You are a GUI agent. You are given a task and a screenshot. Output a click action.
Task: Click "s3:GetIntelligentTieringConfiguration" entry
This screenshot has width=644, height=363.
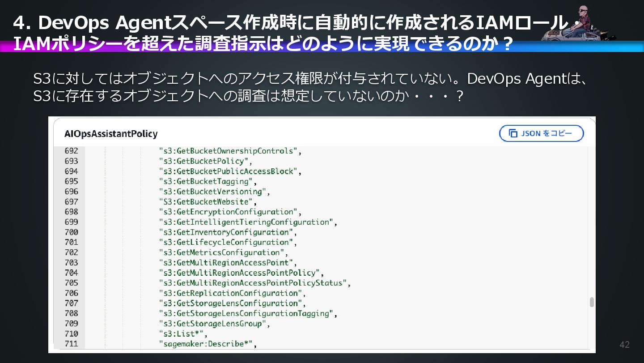click(248, 222)
